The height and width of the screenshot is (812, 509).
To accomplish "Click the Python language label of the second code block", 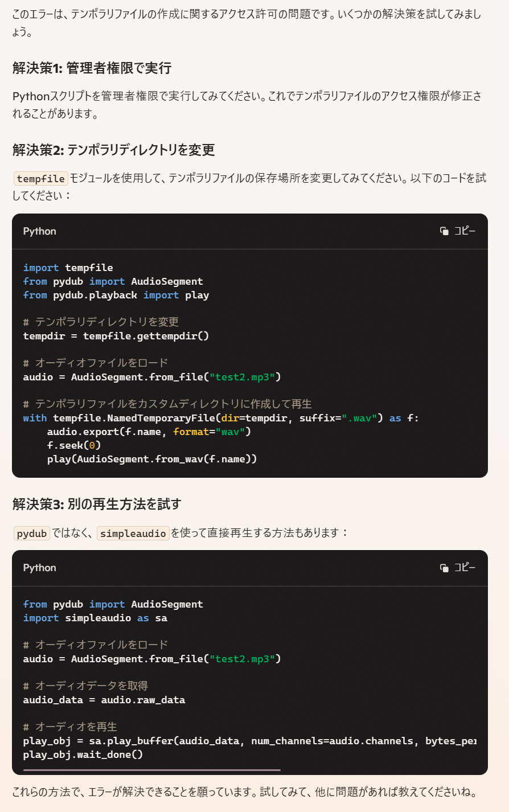I will 40,568.
